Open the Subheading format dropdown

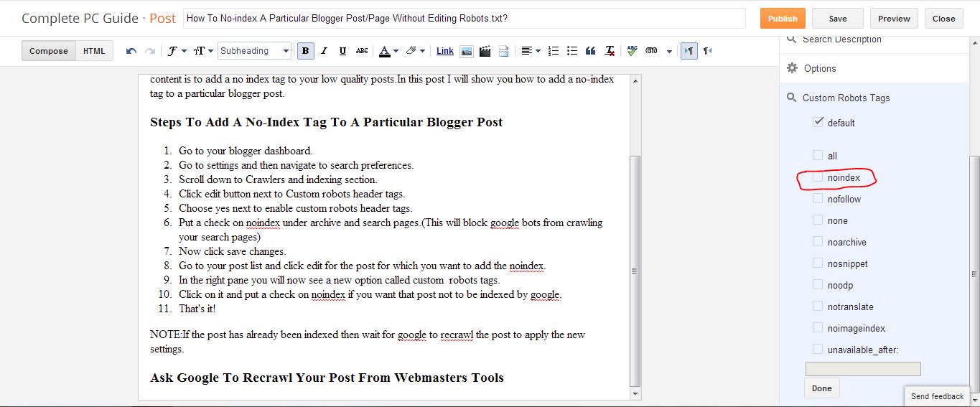tap(254, 51)
